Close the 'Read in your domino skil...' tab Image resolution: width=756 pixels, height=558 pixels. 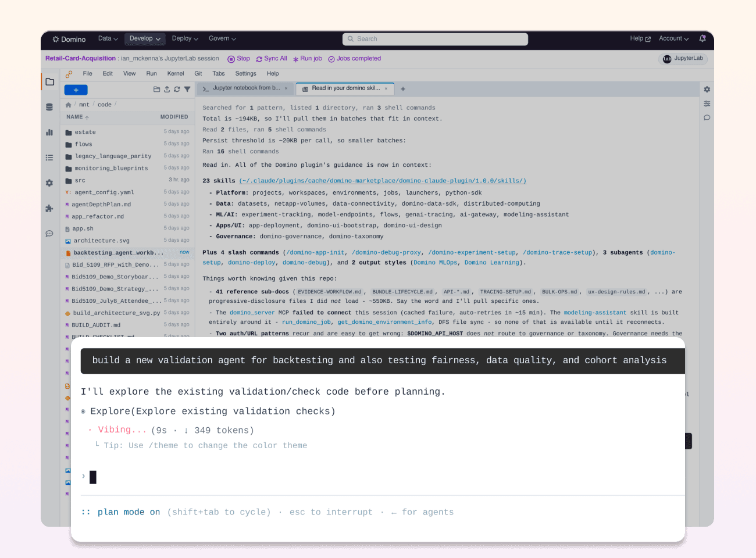coord(386,88)
